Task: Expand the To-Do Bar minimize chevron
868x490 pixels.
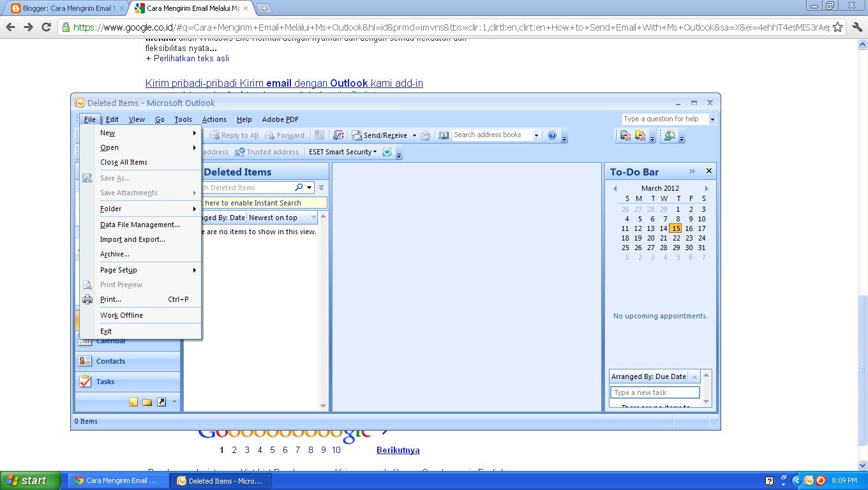Action: [x=692, y=171]
